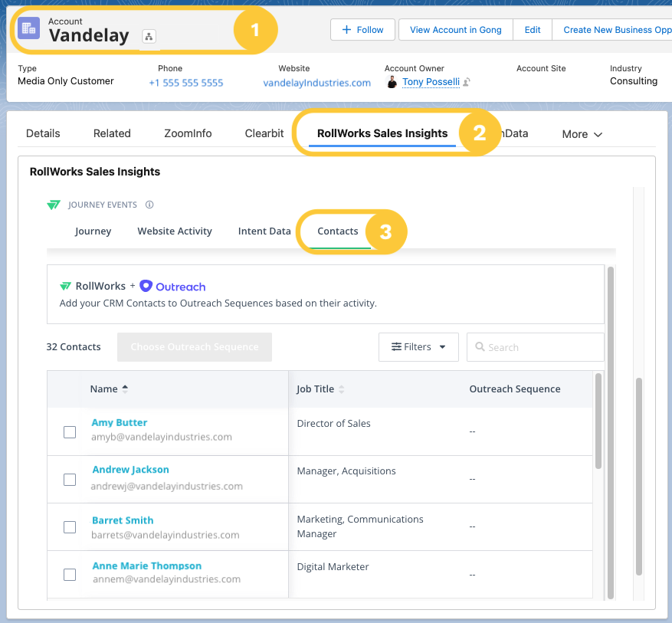
Task: Open the vandelayIndustries.com website link
Action: (316, 83)
